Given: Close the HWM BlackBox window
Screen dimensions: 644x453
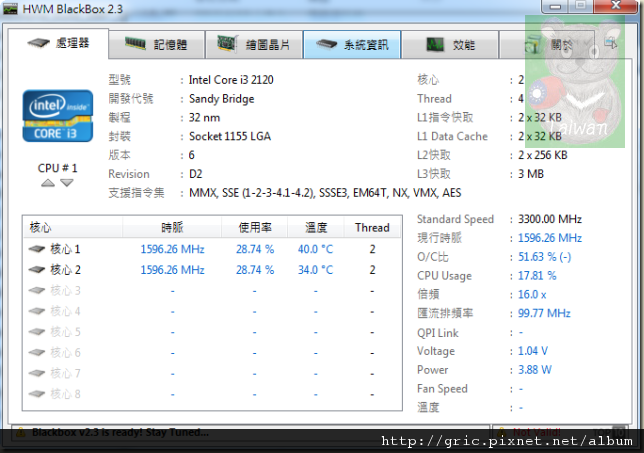Looking at the screenshot, I should click(616, 6).
